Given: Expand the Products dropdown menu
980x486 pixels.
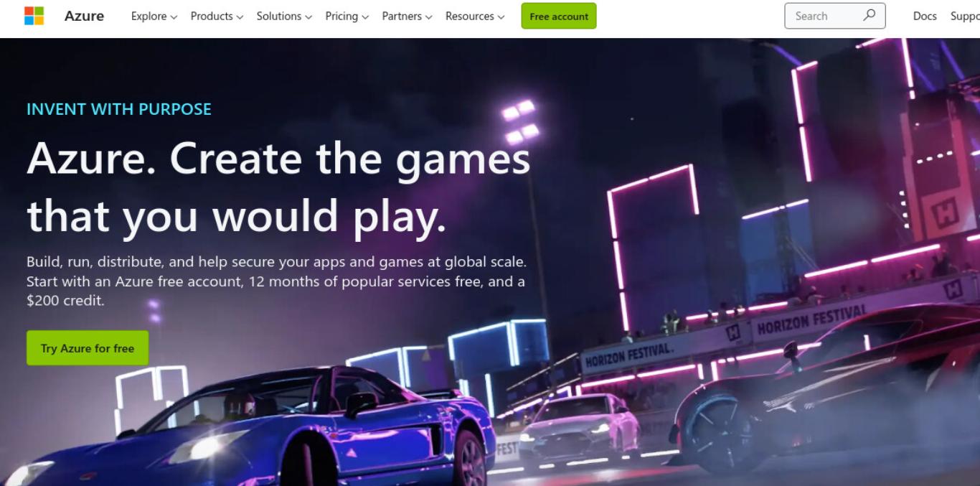Looking at the screenshot, I should [x=217, y=16].
